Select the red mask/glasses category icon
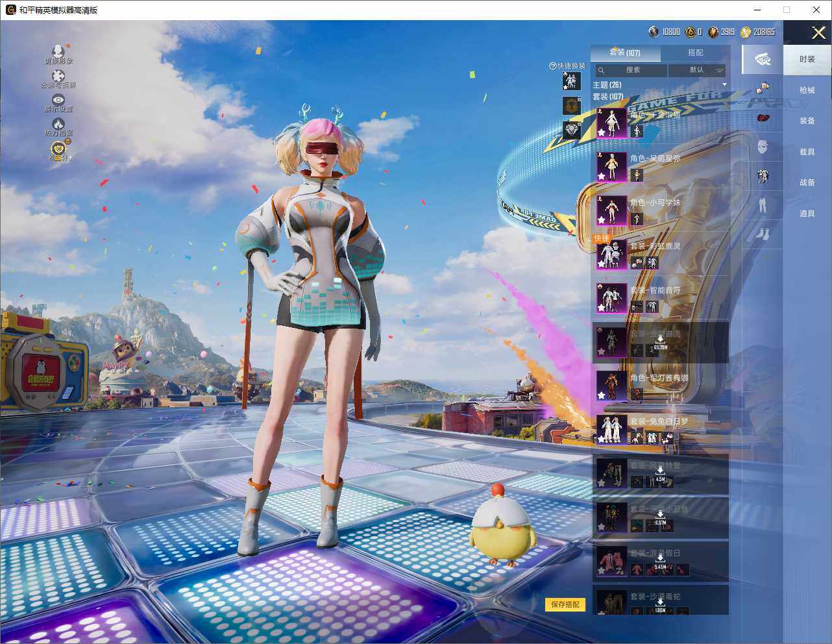This screenshot has height=644, width=832. point(763,118)
